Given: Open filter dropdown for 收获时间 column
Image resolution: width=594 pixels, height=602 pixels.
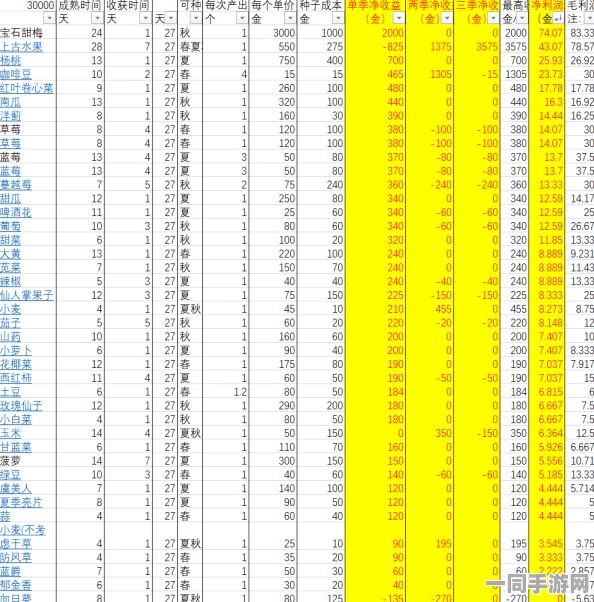Looking at the screenshot, I should pos(146,18).
